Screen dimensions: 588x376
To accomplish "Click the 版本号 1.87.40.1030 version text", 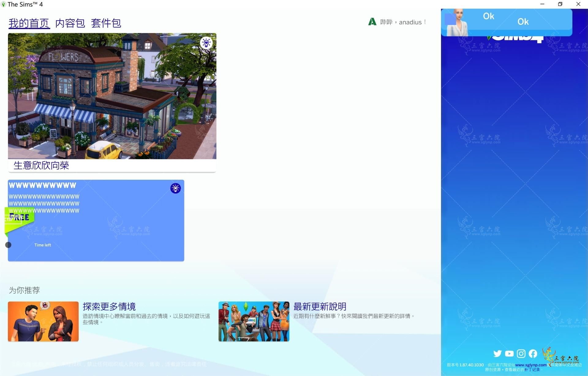I will [x=465, y=365].
